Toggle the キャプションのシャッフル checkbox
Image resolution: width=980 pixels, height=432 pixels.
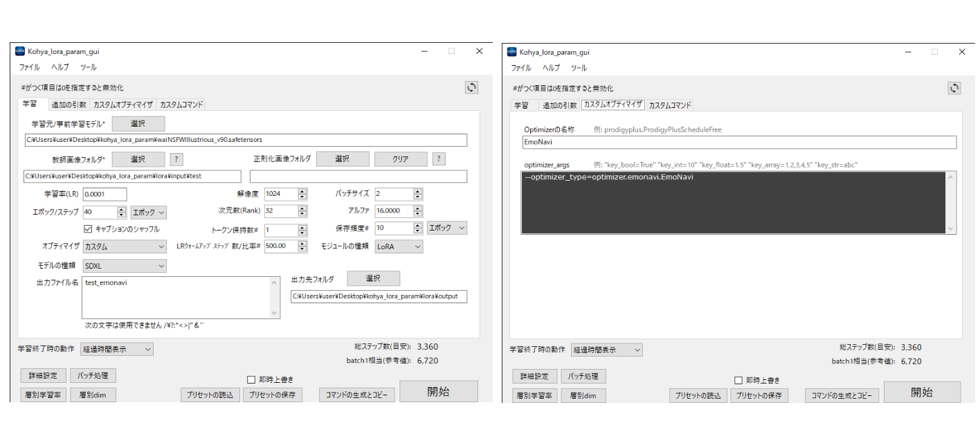[x=88, y=229]
